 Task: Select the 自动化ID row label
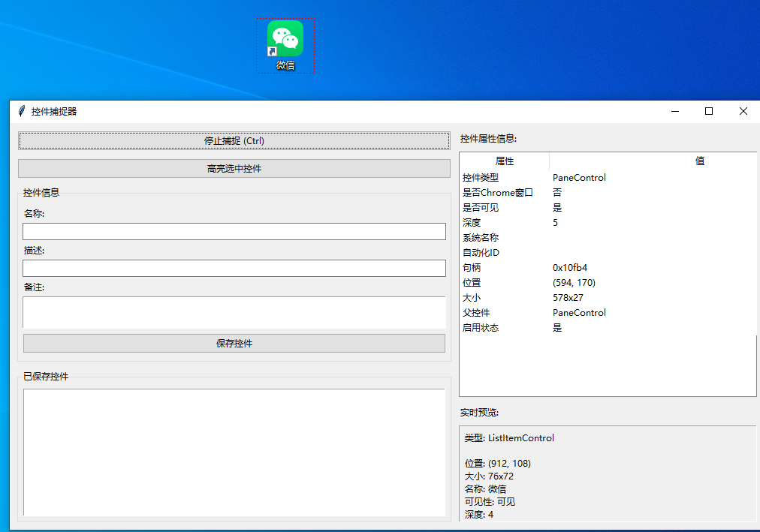coord(481,253)
